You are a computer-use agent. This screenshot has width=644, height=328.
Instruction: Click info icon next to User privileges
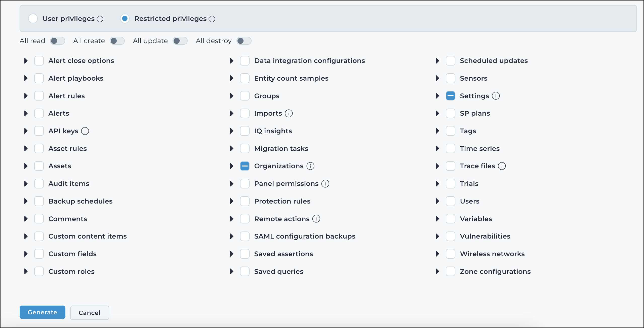tap(100, 19)
